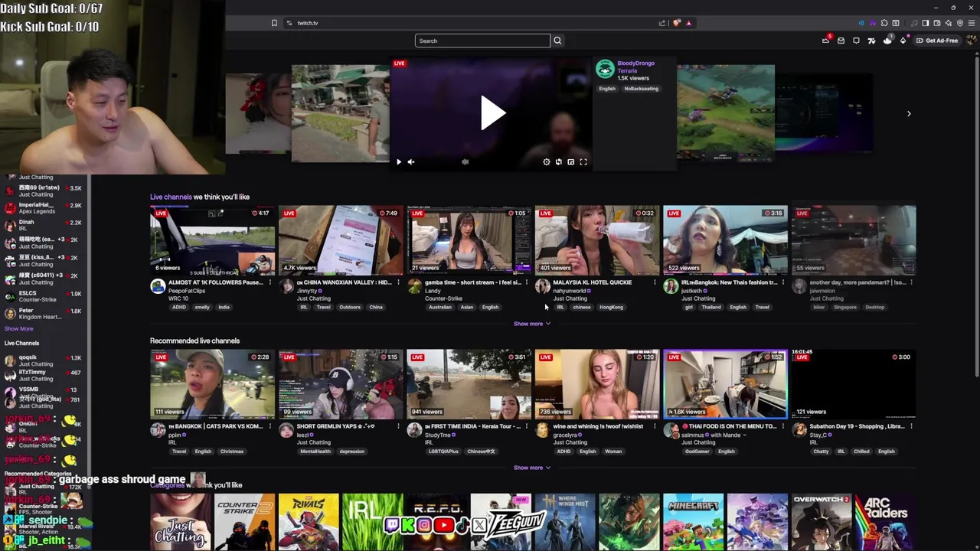Viewport: 980px width, 551px height.
Task: Open featured player settings gear
Action: coord(546,161)
